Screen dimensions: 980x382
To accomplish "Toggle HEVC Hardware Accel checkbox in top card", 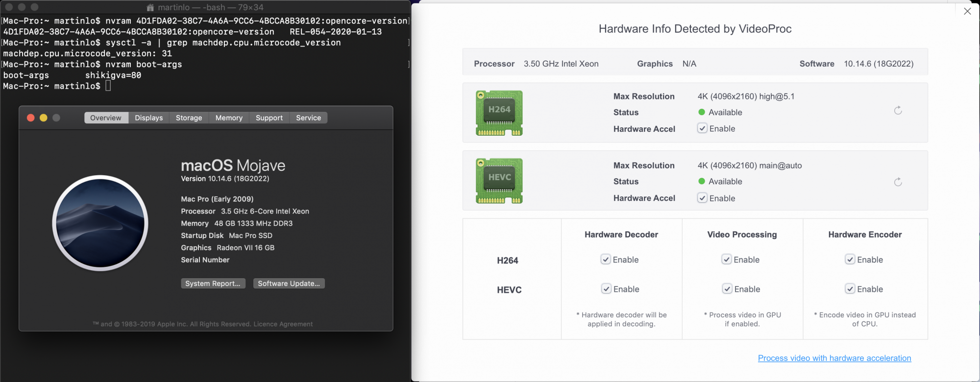I will tap(702, 198).
